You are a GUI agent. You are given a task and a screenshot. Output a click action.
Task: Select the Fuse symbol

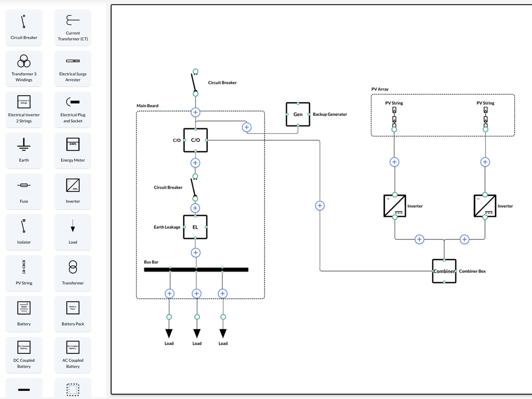pos(24,191)
